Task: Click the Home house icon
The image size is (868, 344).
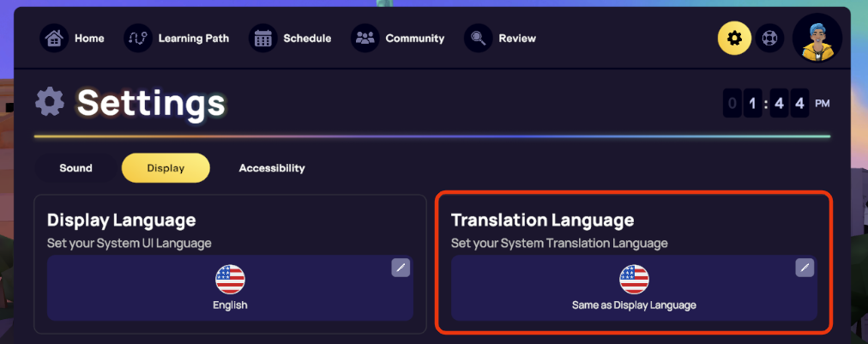Action: (54, 39)
